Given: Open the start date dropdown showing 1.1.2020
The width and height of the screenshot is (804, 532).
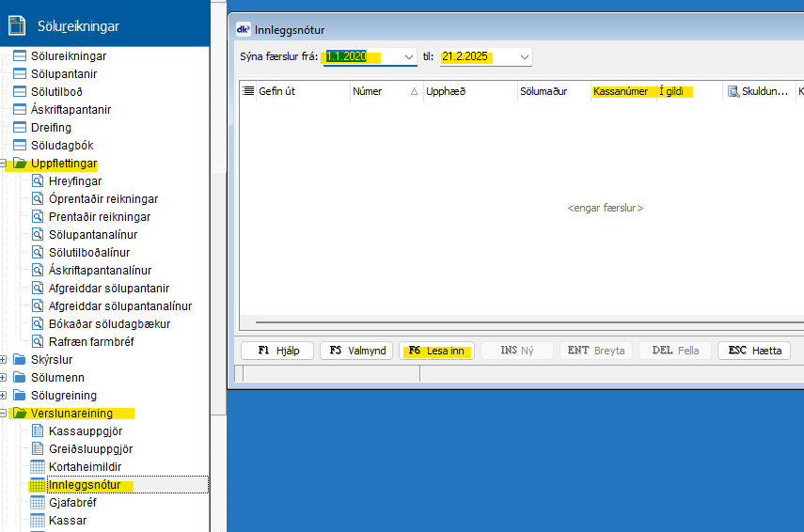Looking at the screenshot, I should pos(408,57).
